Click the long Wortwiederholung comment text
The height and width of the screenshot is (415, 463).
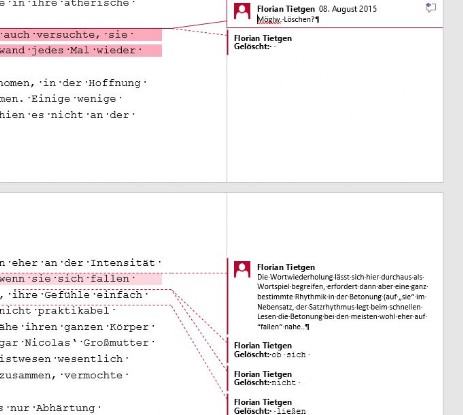pyautogui.click(x=342, y=302)
